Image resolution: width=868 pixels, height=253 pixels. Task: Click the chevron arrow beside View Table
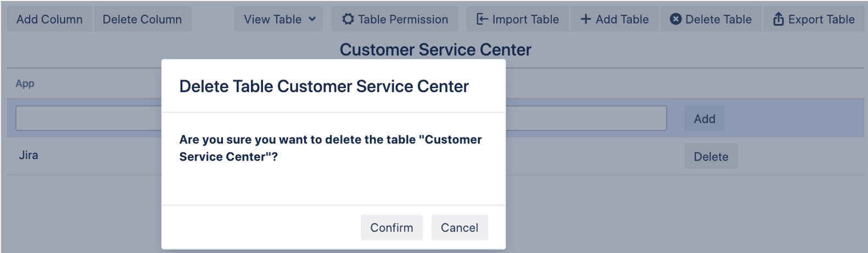point(312,19)
